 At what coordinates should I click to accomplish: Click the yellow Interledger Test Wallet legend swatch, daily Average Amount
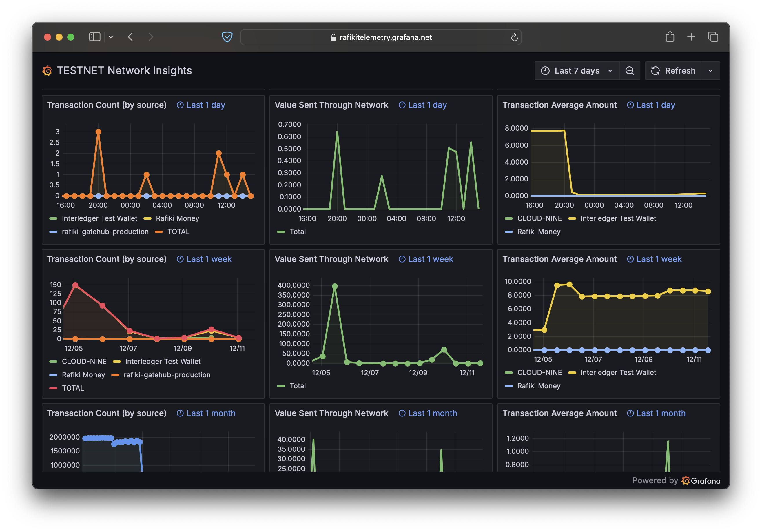pos(572,218)
